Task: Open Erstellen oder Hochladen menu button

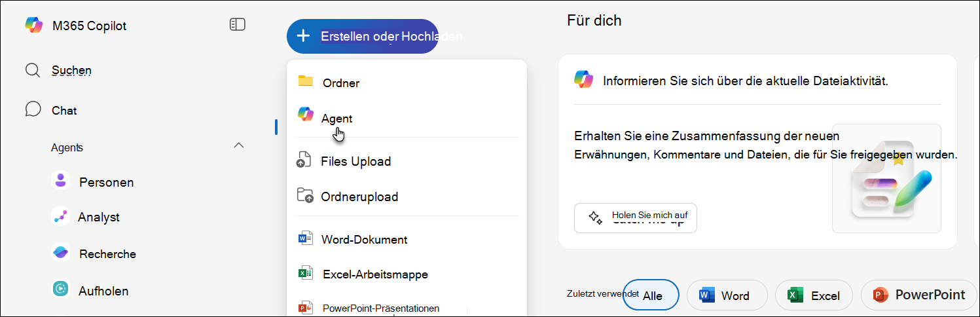Action: 363,36
